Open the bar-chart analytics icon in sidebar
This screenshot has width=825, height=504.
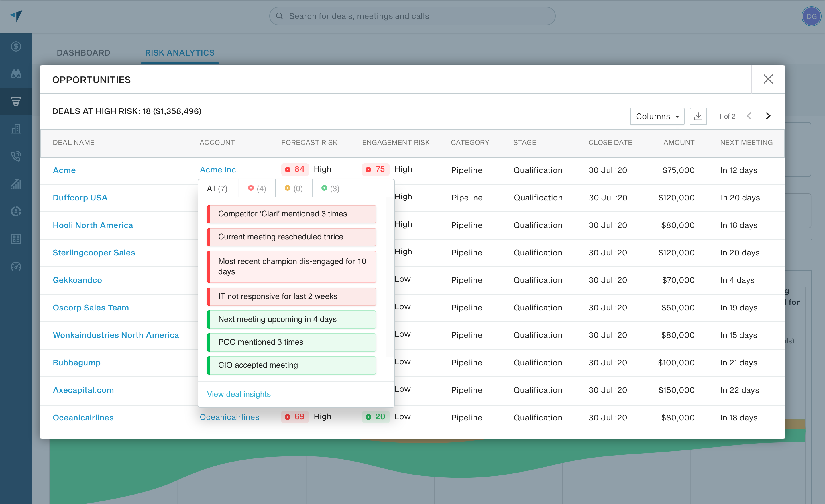click(x=16, y=183)
